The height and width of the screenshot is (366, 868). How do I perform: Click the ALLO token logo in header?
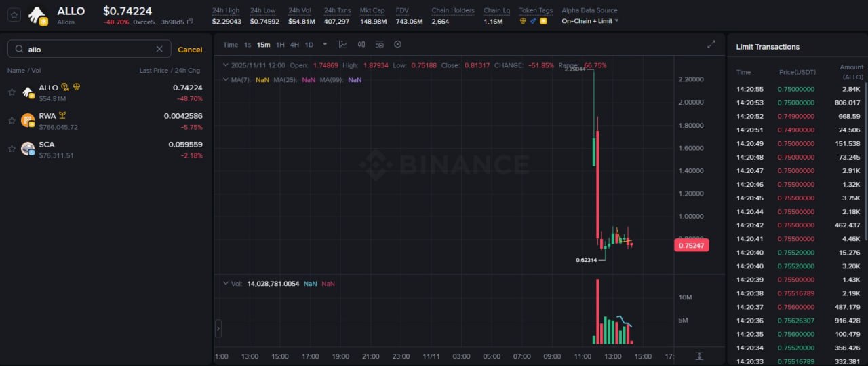pyautogui.click(x=37, y=16)
